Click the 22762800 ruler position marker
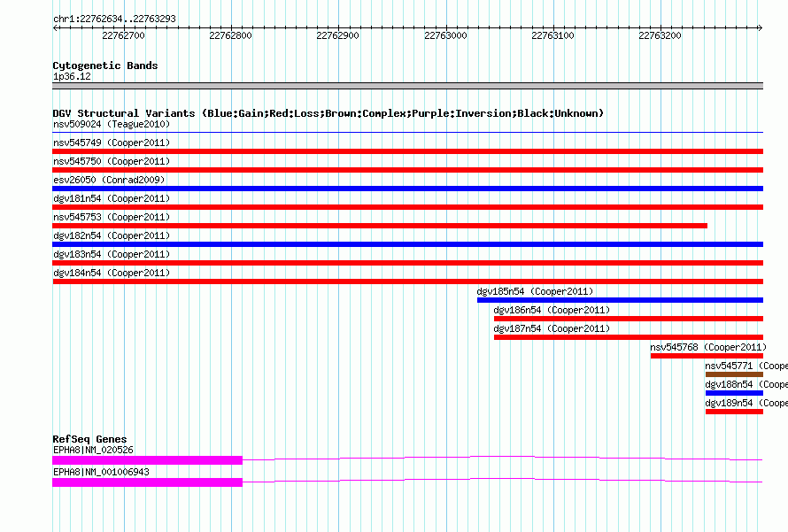This screenshot has width=788, height=532. click(x=230, y=35)
